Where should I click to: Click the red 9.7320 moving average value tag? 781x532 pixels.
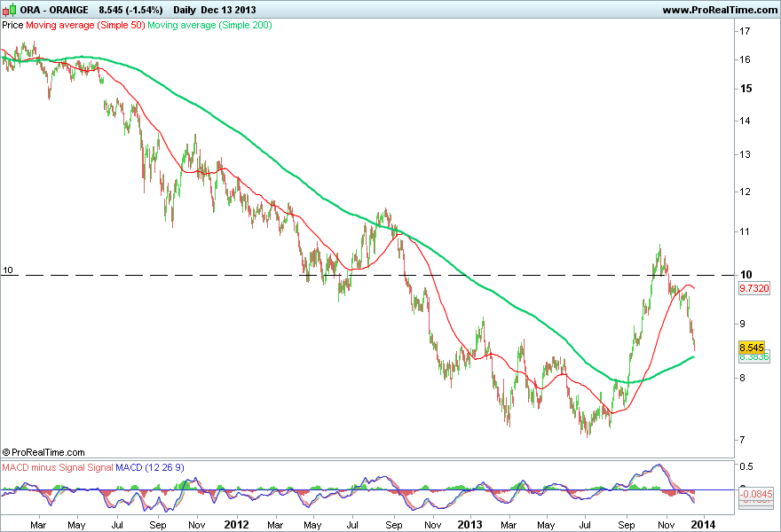[754, 288]
